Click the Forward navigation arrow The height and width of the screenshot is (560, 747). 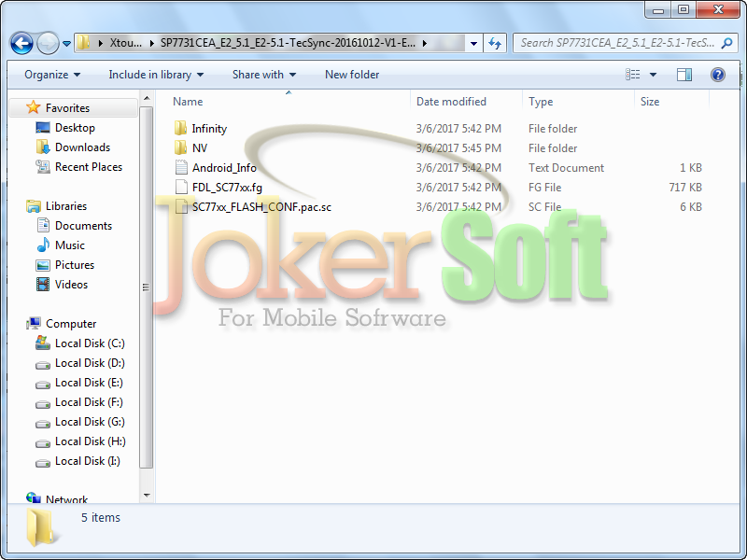coord(48,43)
